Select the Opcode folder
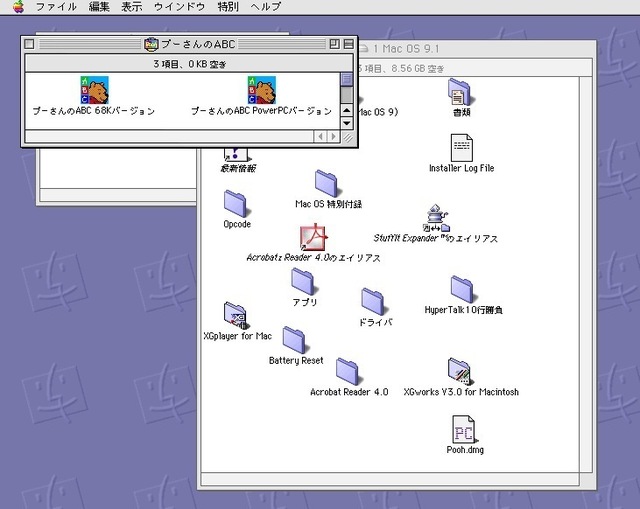This screenshot has height=509, width=640. click(x=236, y=203)
